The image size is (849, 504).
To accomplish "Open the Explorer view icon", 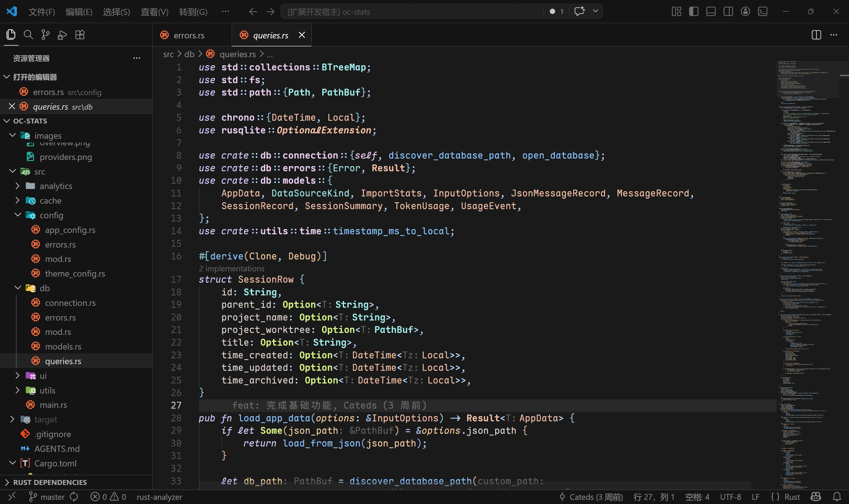I will [11, 35].
